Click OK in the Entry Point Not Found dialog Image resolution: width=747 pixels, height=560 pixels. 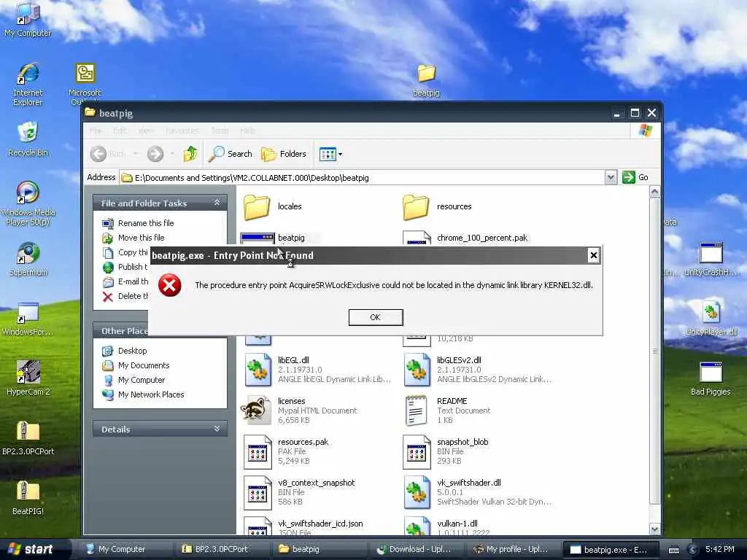tap(376, 317)
